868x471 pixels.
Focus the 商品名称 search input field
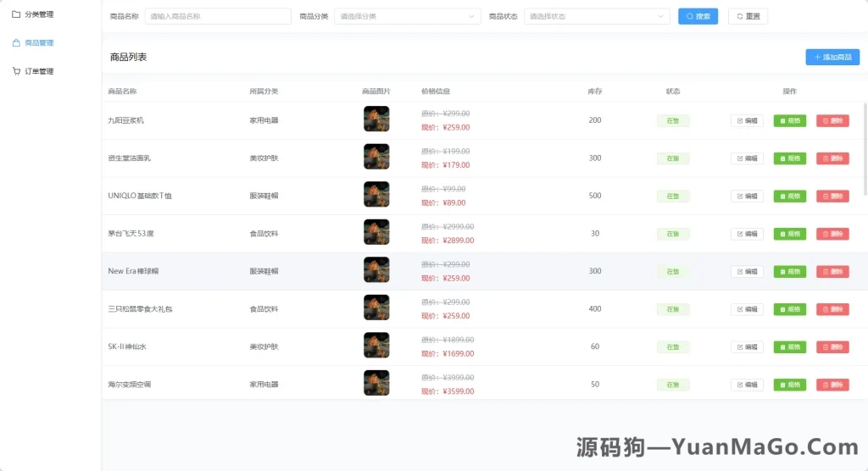pyautogui.click(x=218, y=17)
